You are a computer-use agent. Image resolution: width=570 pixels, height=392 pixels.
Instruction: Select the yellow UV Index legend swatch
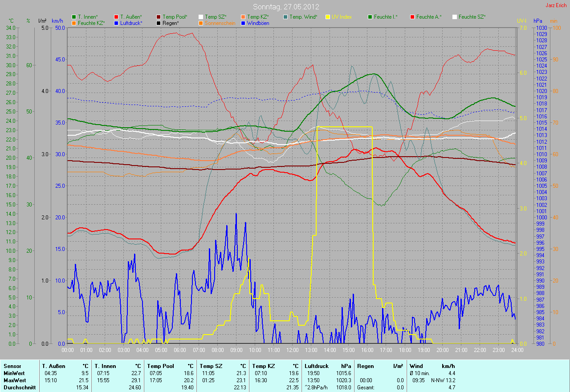click(328, 17)
